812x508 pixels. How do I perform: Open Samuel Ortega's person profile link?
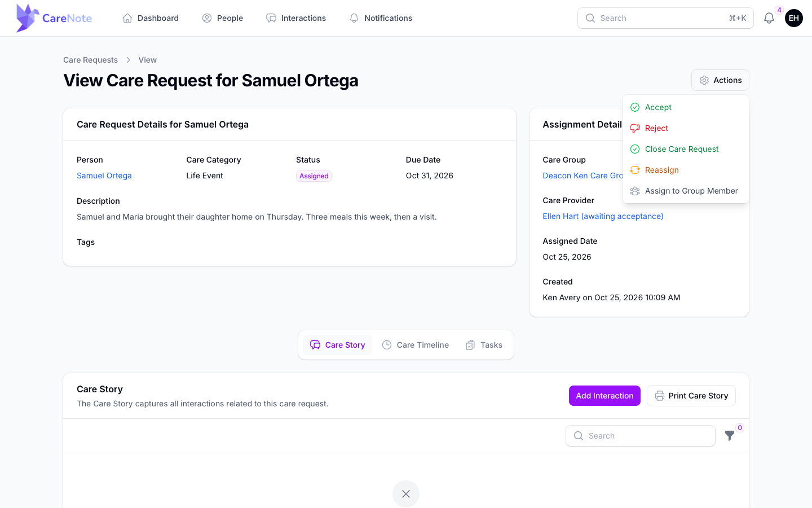104,176
